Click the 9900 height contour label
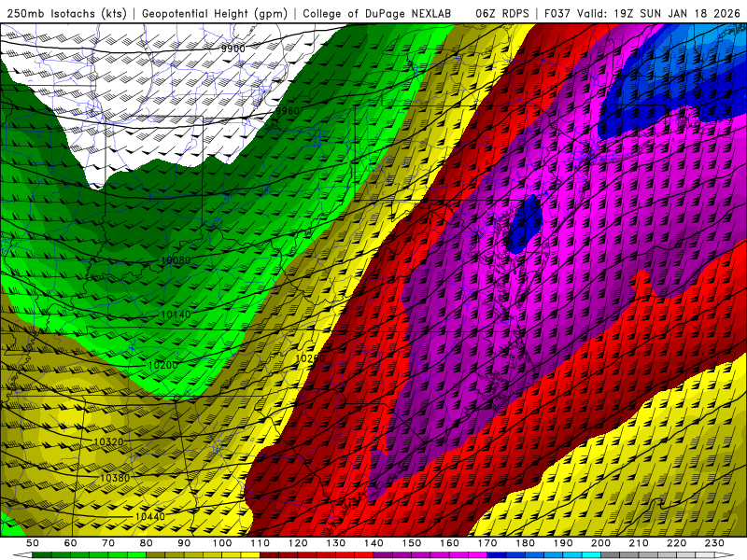Image resolution: width=747 pixels, height=560 pixels. [x=233, y=49]
